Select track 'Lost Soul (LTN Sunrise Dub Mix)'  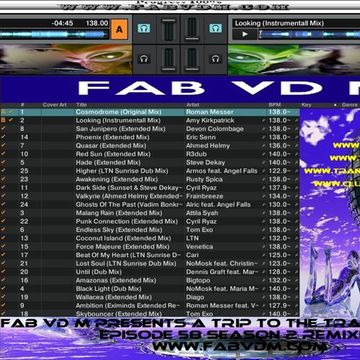[x=126, y=263]
